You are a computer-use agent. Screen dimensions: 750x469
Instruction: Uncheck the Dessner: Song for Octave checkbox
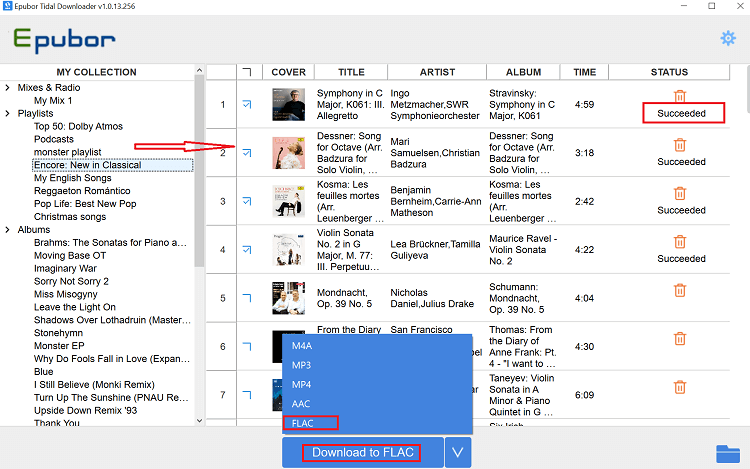click(247, 153)
